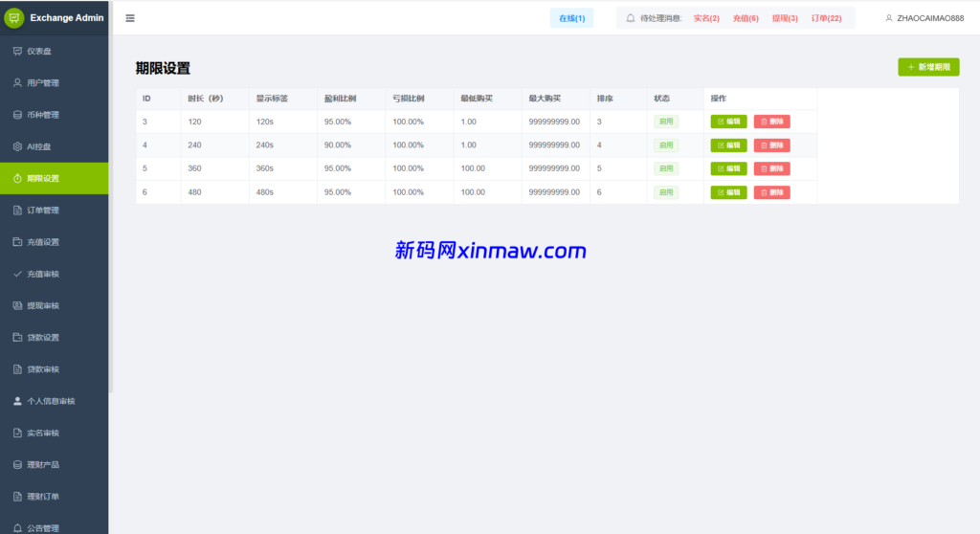This screenshot has height=534, width=980.
Task: Click the 期限设置 clock icon
Action: (x=17, y=178)
